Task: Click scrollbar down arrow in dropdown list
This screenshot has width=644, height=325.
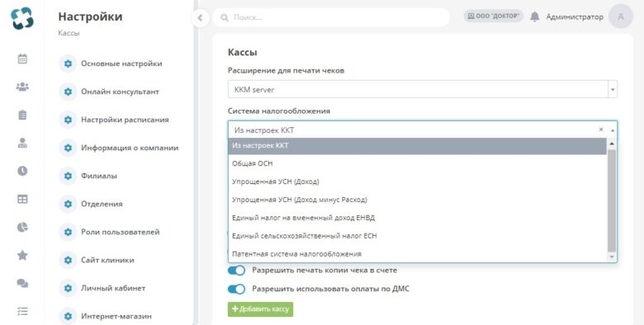Action: (612, 257)
